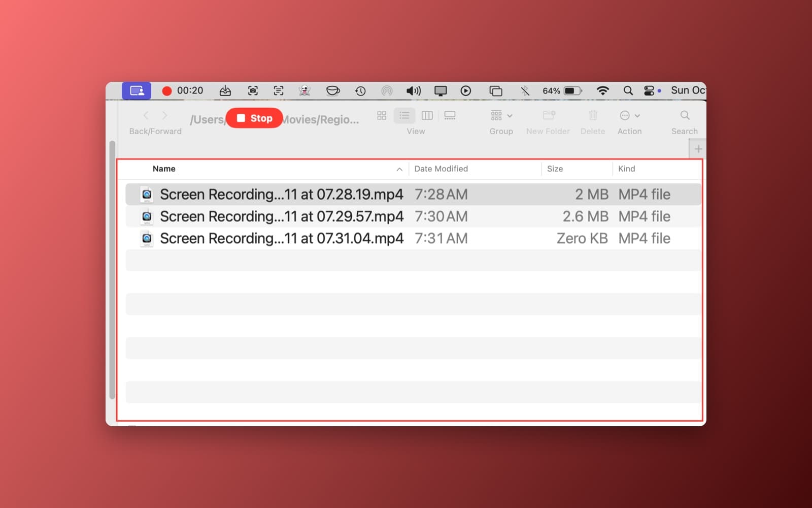Select Screen Recording 07.31.04.mp4 file
812x508 pixels.
(x=413, y=238)
